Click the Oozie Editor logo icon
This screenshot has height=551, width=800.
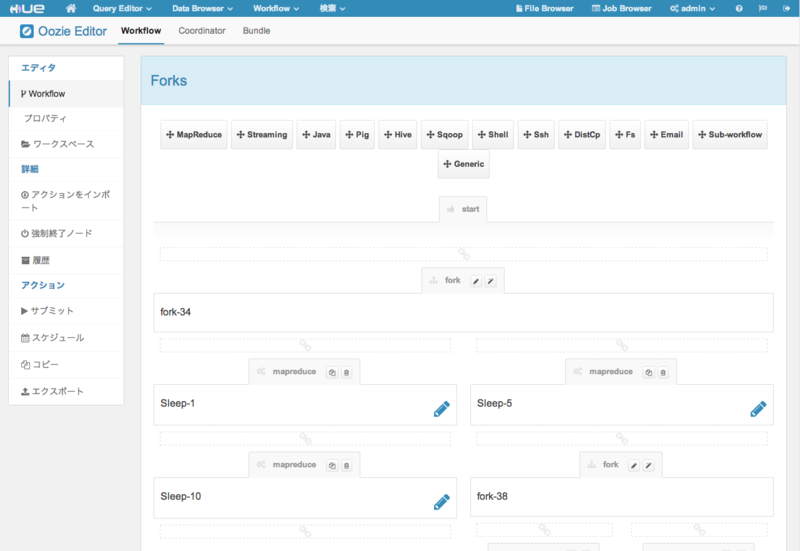tap(27, 31)
